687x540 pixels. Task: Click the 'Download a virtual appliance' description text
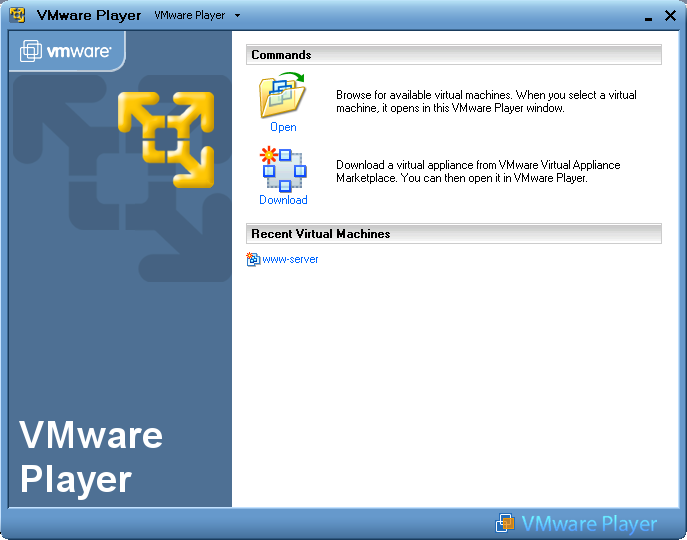tap(478, 171)
